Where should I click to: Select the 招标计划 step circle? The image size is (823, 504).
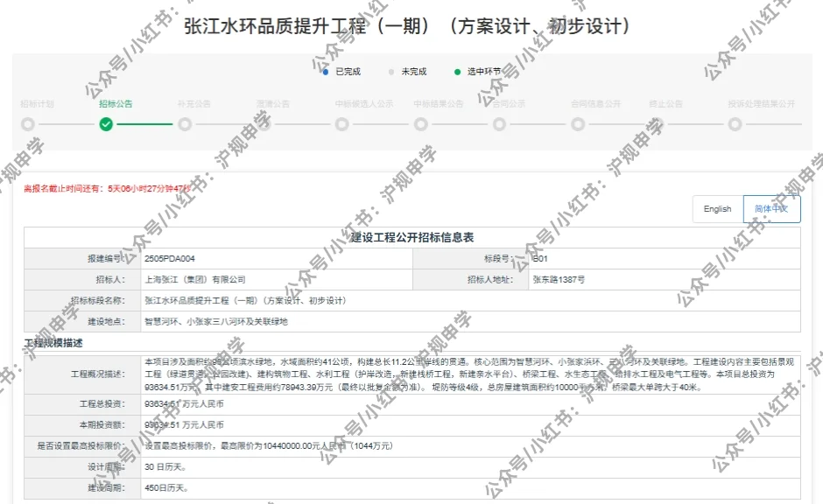coord(28,124)
